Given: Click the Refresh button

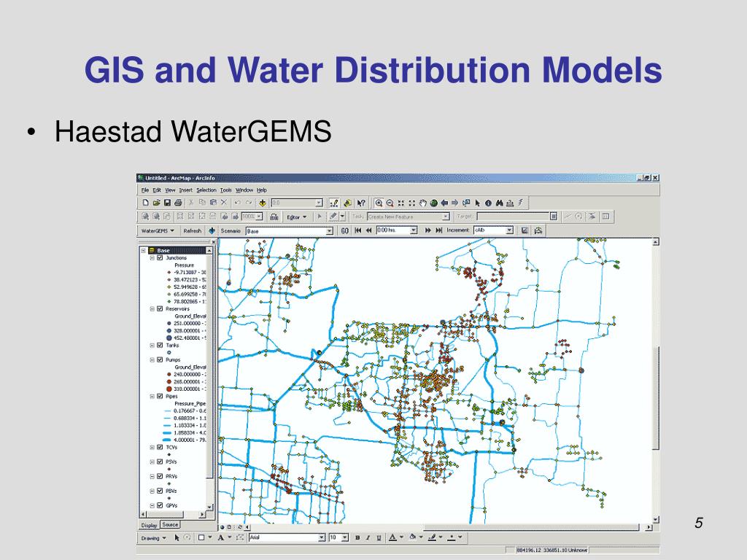Looking at the screenshot, I should tap(192, 231).
